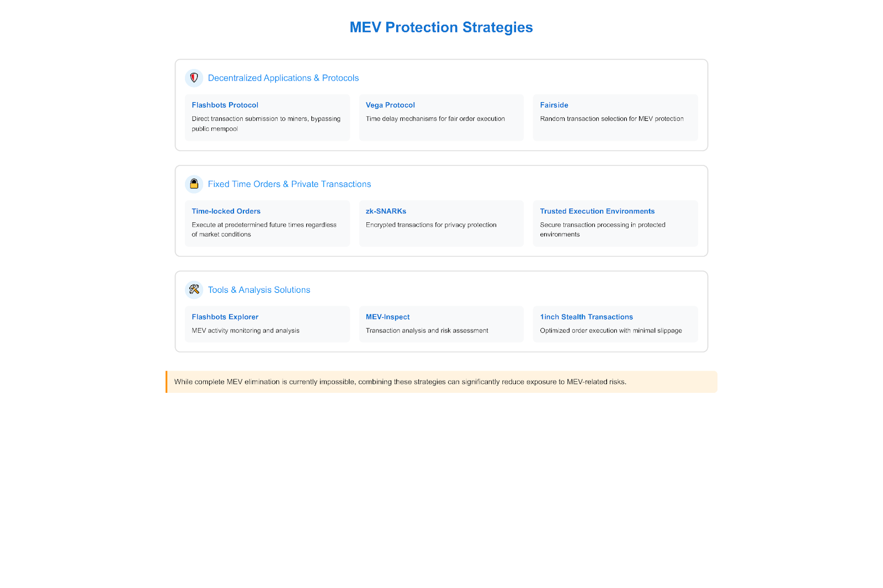Click Decentralized Applications & Protocols heading
The height and width of the screenshot is (588, 883).
point(283,78)
